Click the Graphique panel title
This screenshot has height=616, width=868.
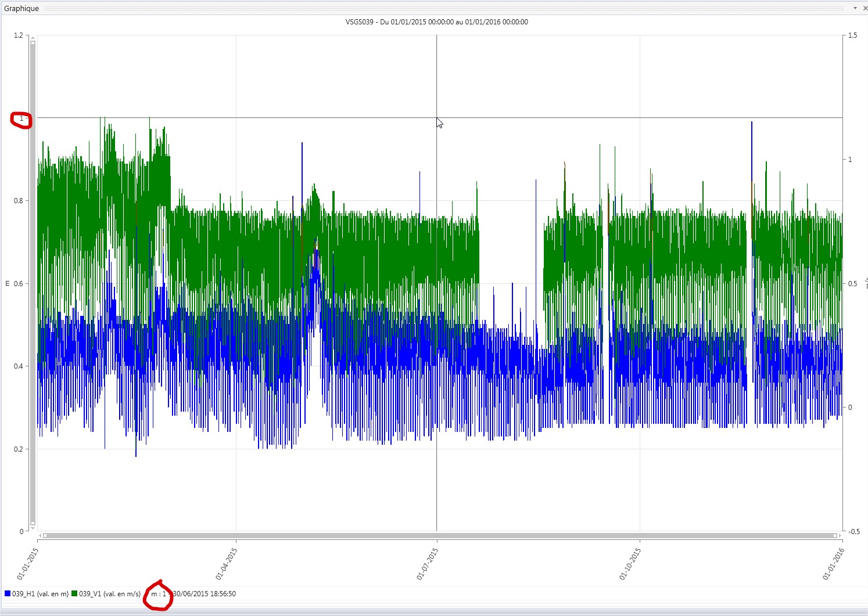[21, 9]
